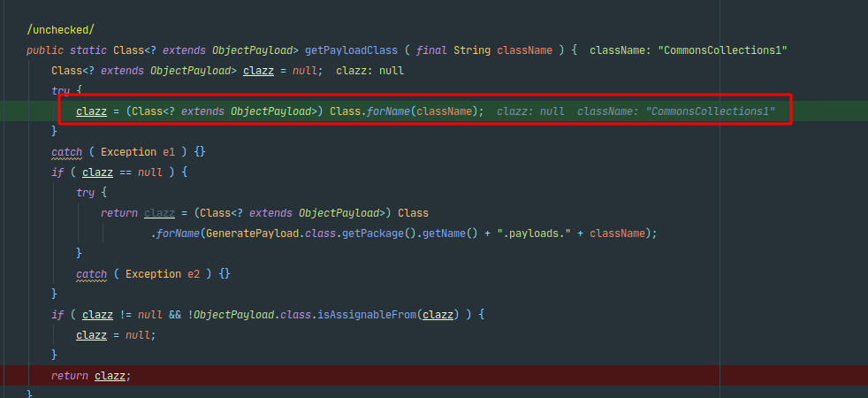Click the className inline debug value on signature line
This screenshot has height=398, width=868.
(688, 50)
